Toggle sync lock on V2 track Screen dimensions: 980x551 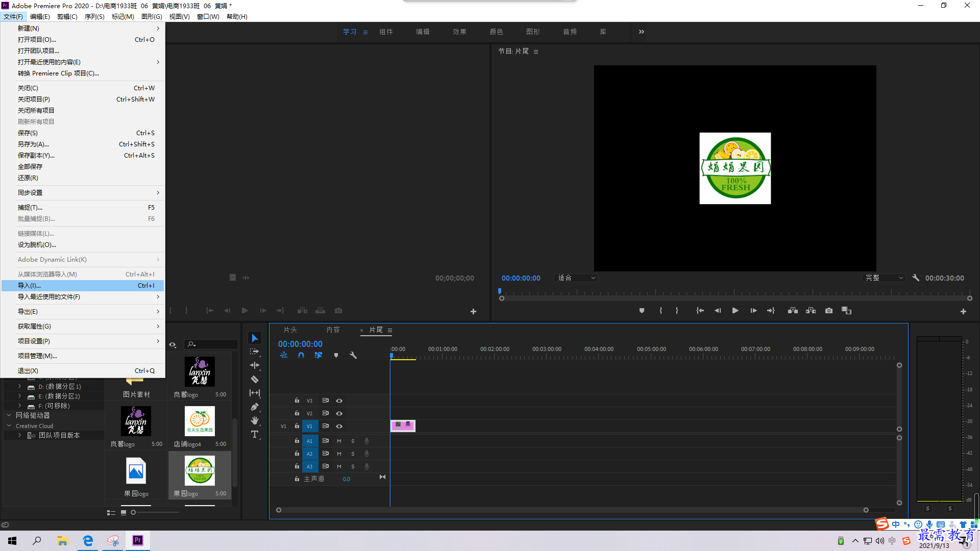(325, 413)
